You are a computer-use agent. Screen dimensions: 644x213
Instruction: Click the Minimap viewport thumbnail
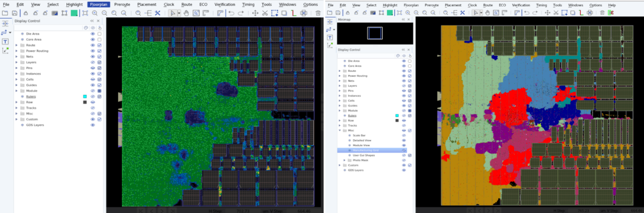click(374, 33)
